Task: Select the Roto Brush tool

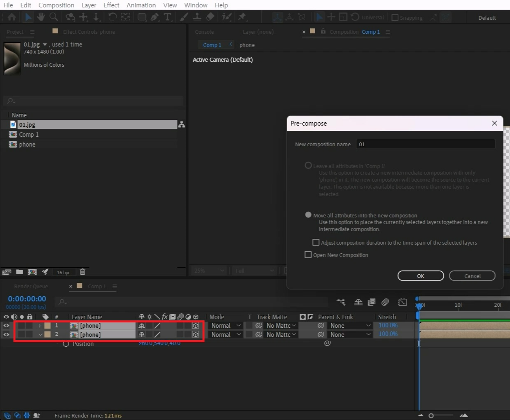Action: pyautogui.click(x=226, y=17)
